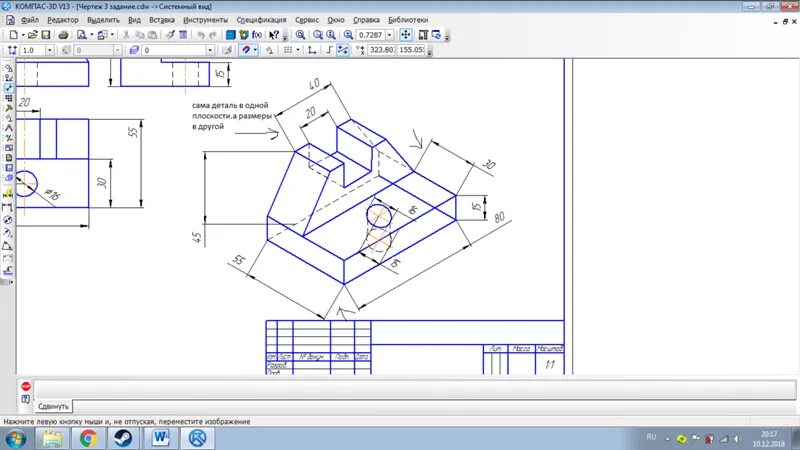Cut selection with the scissors icon
The image size is (800, 450).
pos(126,35)
